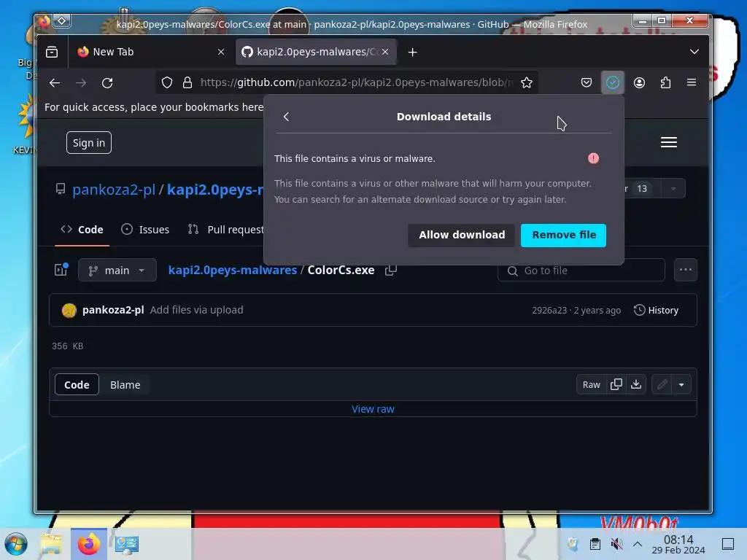Viewport: 747px width, 560px height.
Task: Open commit 2926a23 link
Action: pos(549,311)
